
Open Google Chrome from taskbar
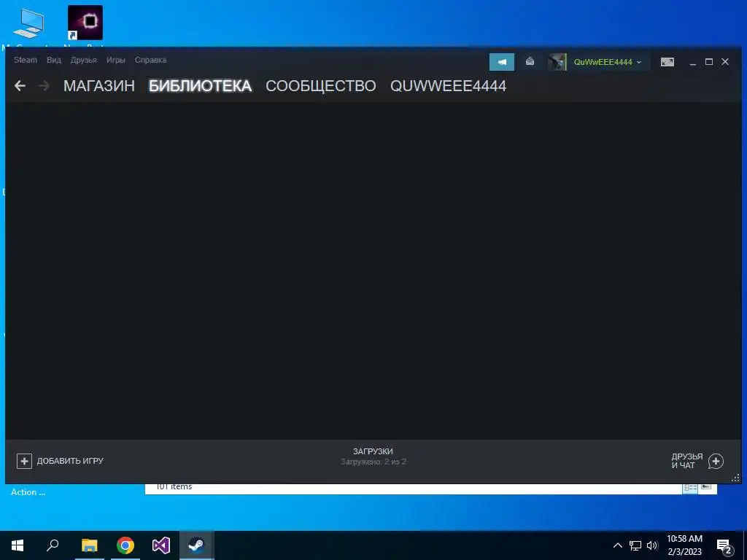pos(125,545)
